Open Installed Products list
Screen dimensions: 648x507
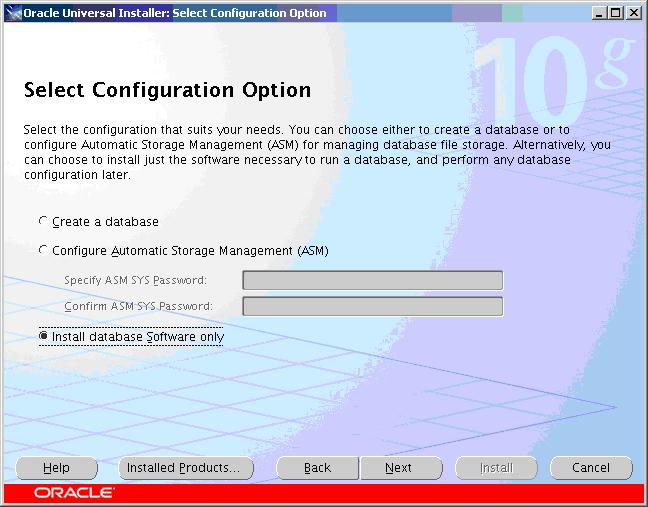(186, 468)
